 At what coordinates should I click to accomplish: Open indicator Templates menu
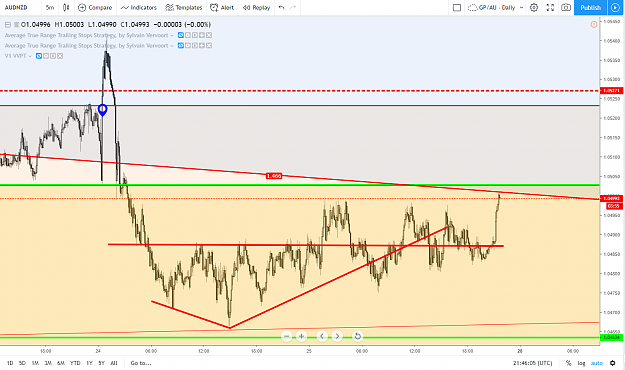pyautogui.click(x=184, y=8)
